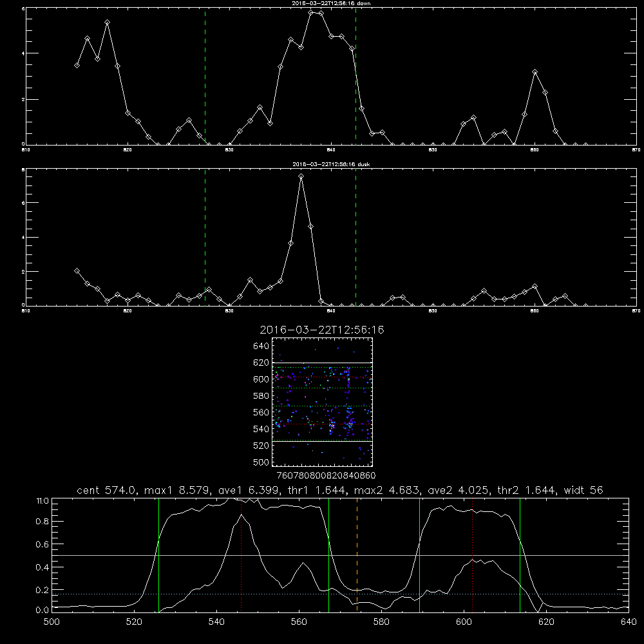The height and width of the screenshot is (644, 644).
Task: Click the dusk plot title text
Action: click(332, 164)
